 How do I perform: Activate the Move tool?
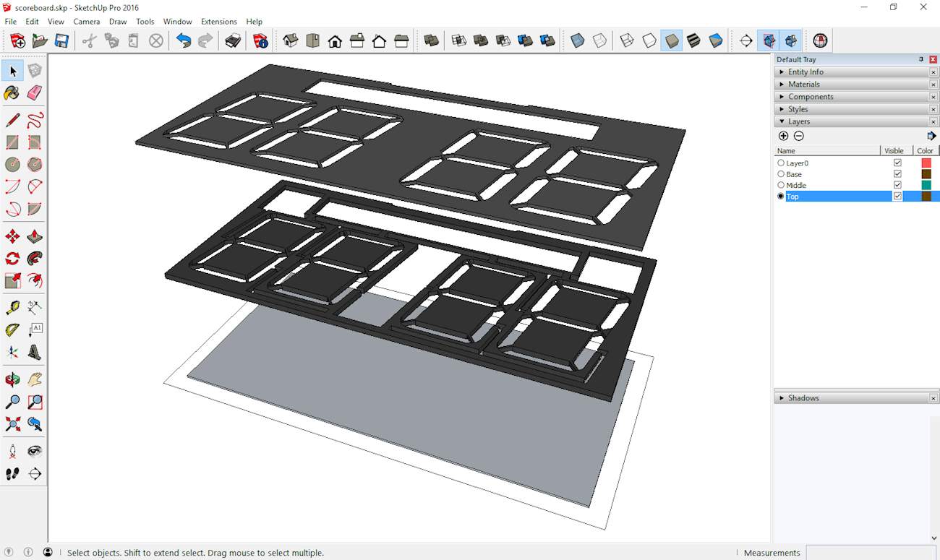click(x=12, y=237)
